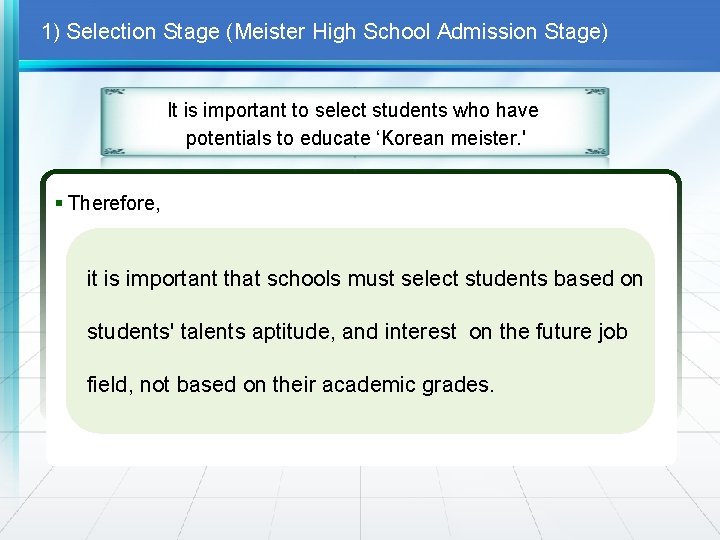The image size is (720, 540).
Task: Click the banner line "It is important to select students"
Action: click(353, 110)
